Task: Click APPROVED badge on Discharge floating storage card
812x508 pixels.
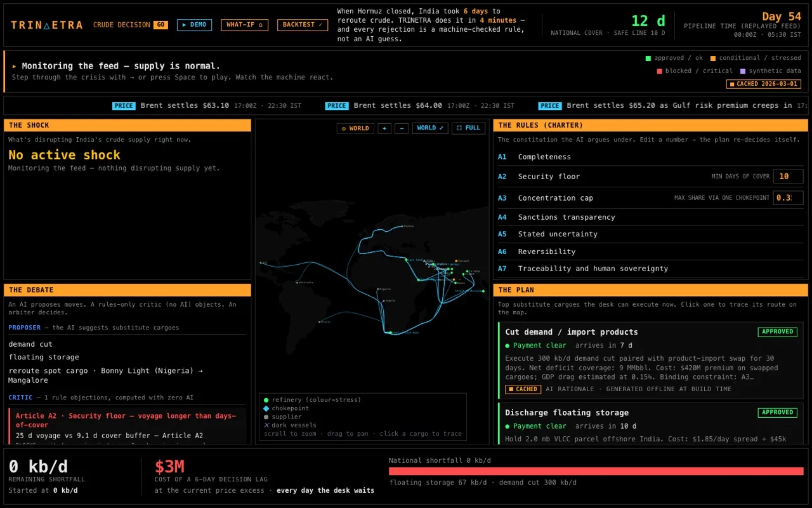Action: pyautogui.click(x=777, y=412)
